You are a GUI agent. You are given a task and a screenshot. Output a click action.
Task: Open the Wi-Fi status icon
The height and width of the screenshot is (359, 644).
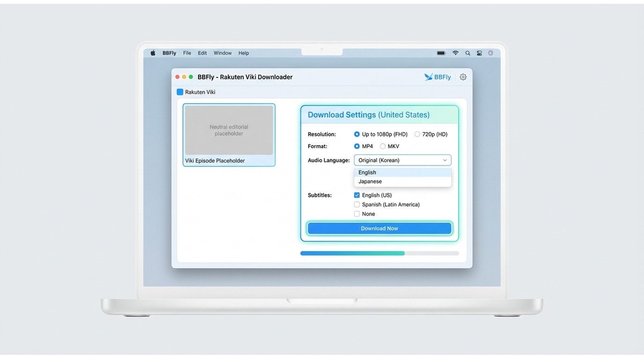(455, 53)
